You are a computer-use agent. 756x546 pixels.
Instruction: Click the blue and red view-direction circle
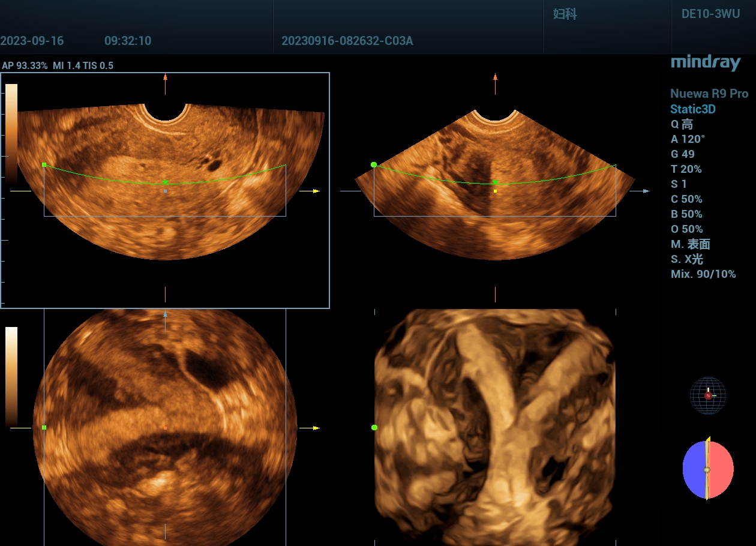point(708,470)
